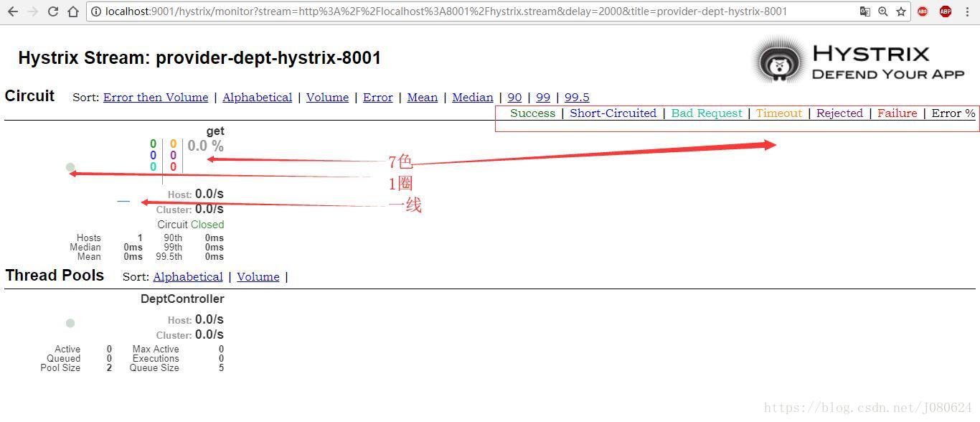Click the Hystrix Stream page title
The height and width of the screenshot is (422, 980).
tap(199, 58)
